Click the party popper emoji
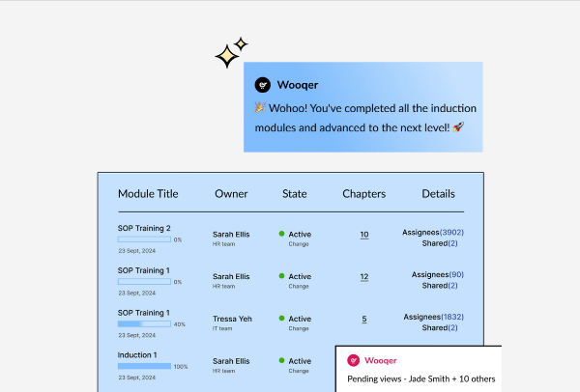The height and width of the screenshot is (392, 580). 260,107
